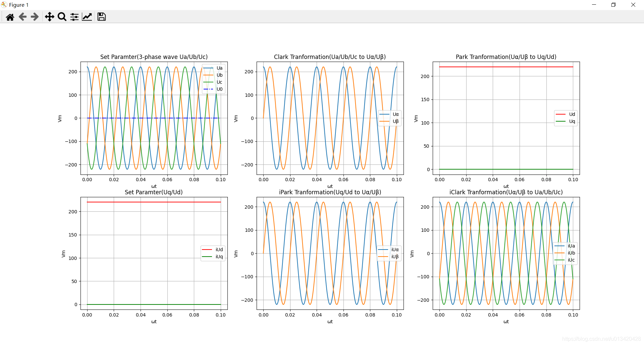Click the iUb legend entry

pos(565,253)
